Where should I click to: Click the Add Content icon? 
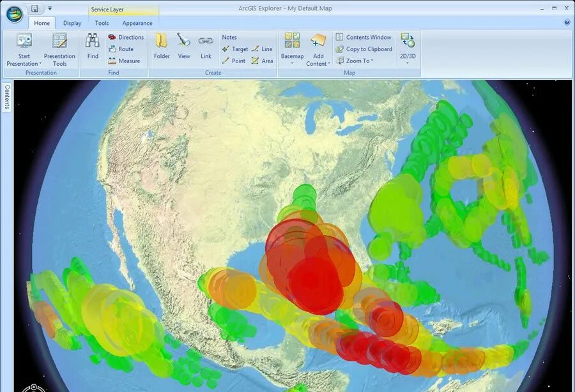tap(318, 41)
